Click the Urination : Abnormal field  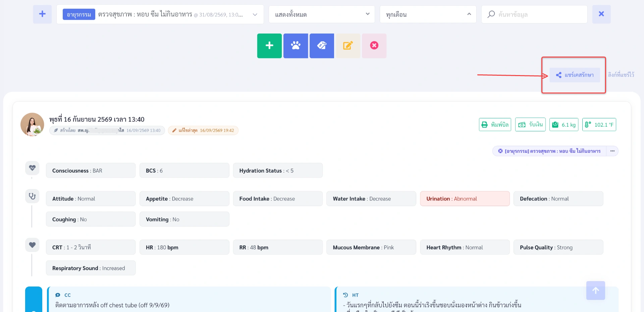[x=465, y=199]
